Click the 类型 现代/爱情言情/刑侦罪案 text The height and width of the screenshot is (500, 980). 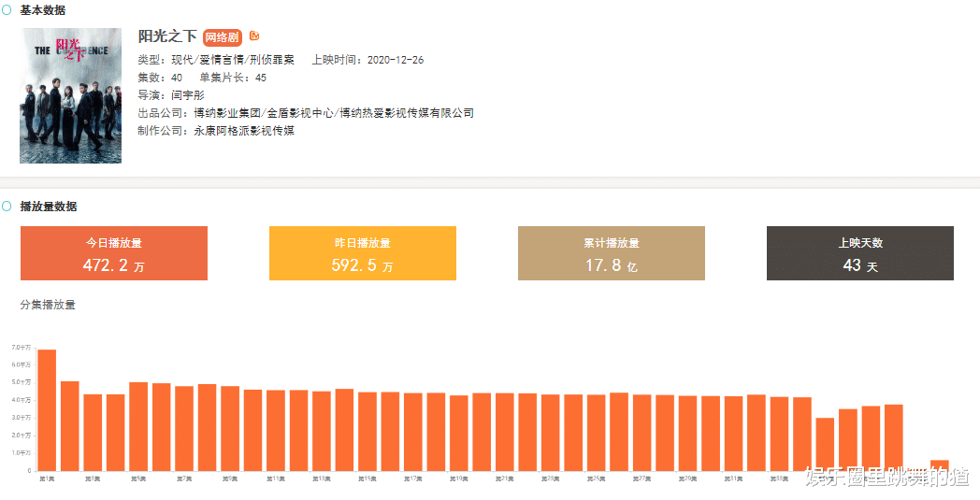pyautogui.click(x=216, y=60)
